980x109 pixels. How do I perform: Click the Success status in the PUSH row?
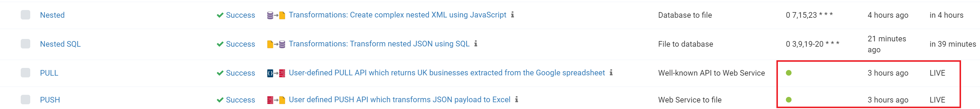(x=236, y=100)
